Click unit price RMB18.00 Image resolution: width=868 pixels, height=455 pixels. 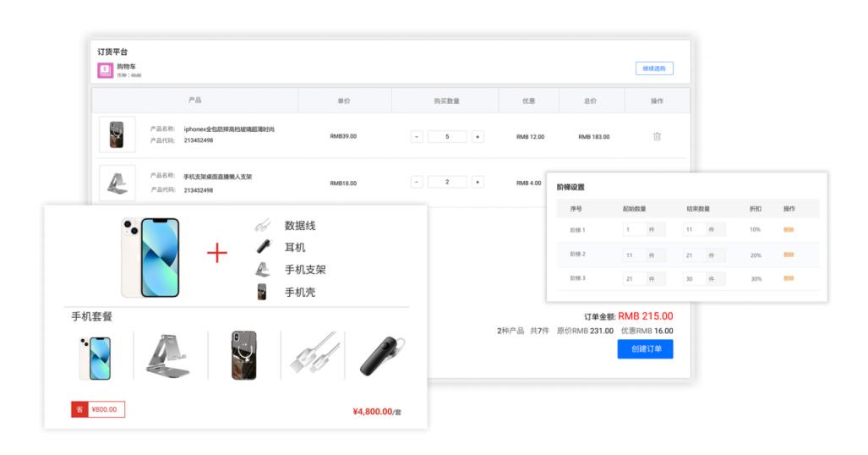click(343, 183)
